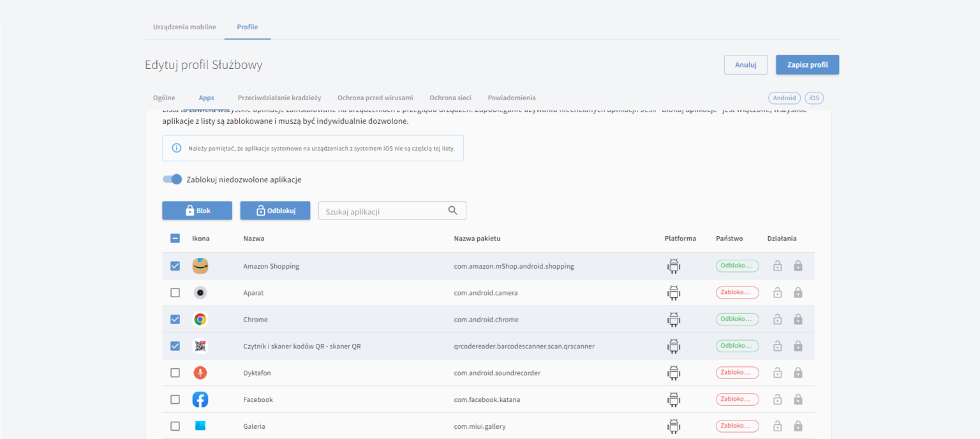Open the Ochrona przed wirusami tab
Image resolution: width=980 pixels, height=439 pixels.
click(375, 98)
